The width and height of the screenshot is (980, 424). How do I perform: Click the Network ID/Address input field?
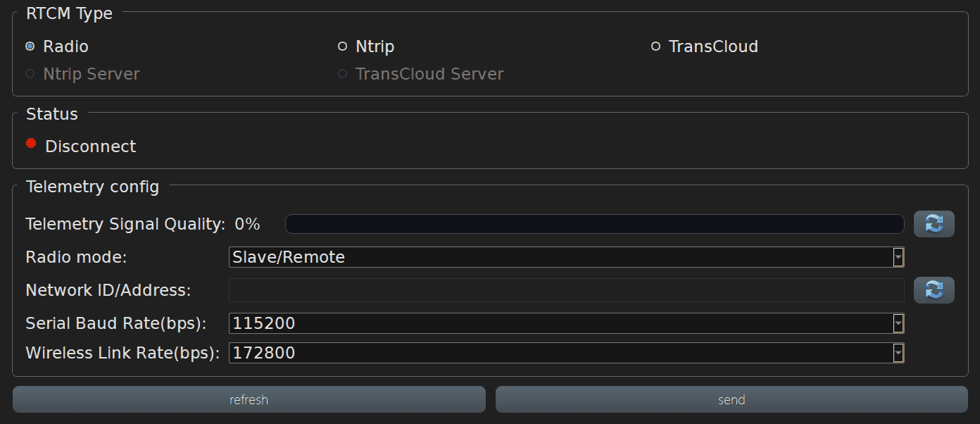[566, 290]
